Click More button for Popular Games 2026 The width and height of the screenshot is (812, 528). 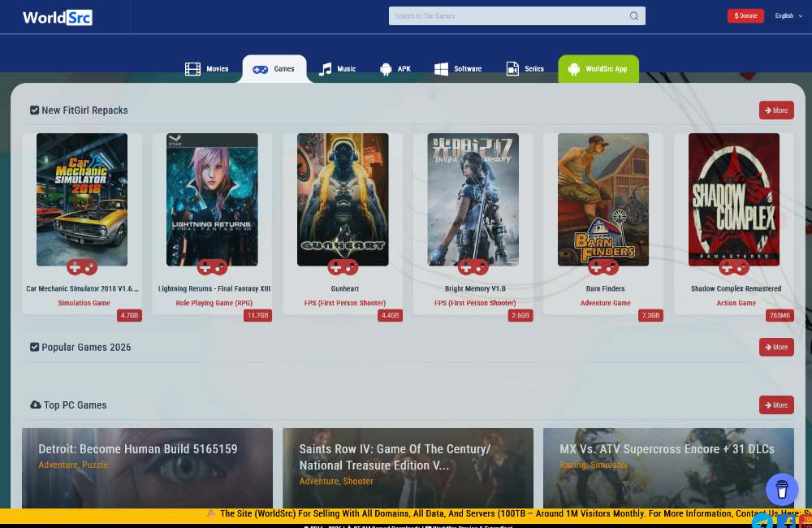(776, 347)
